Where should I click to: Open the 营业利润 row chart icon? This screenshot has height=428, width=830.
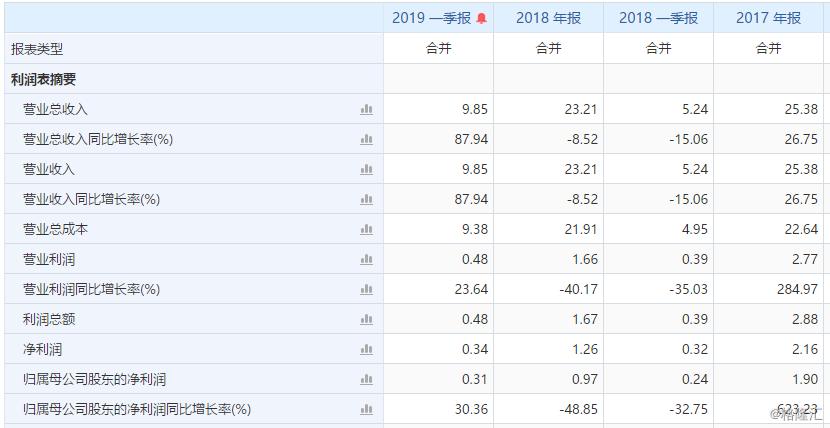coord(366,259)
